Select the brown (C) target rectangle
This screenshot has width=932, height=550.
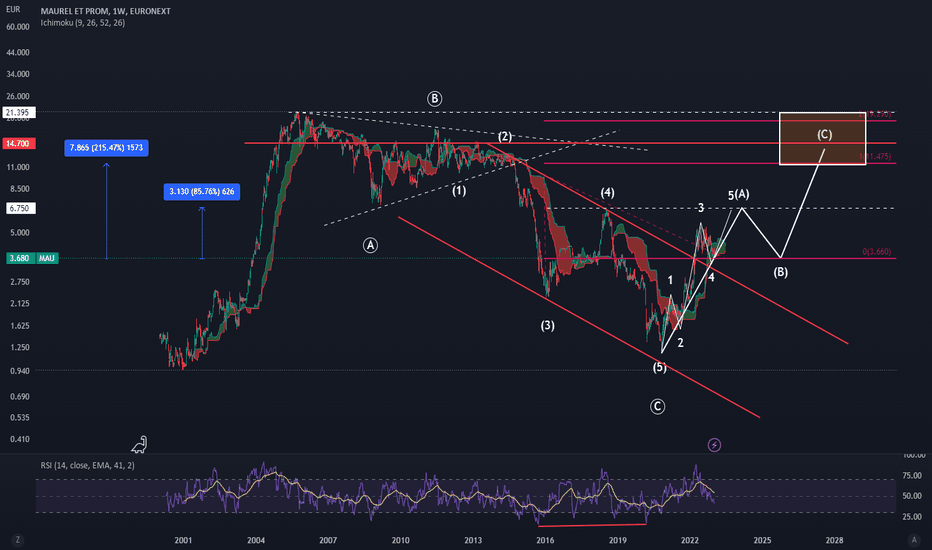point(823,139)
